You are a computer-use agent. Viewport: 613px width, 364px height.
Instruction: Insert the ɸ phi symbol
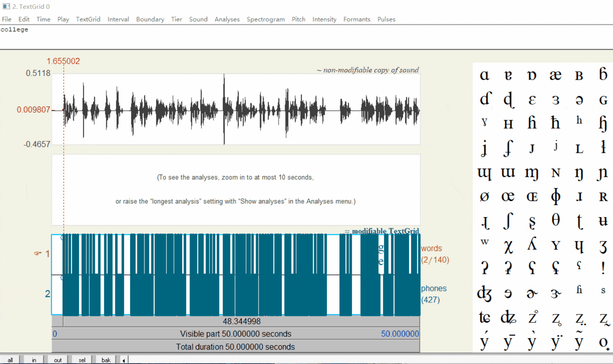point(555,196)
